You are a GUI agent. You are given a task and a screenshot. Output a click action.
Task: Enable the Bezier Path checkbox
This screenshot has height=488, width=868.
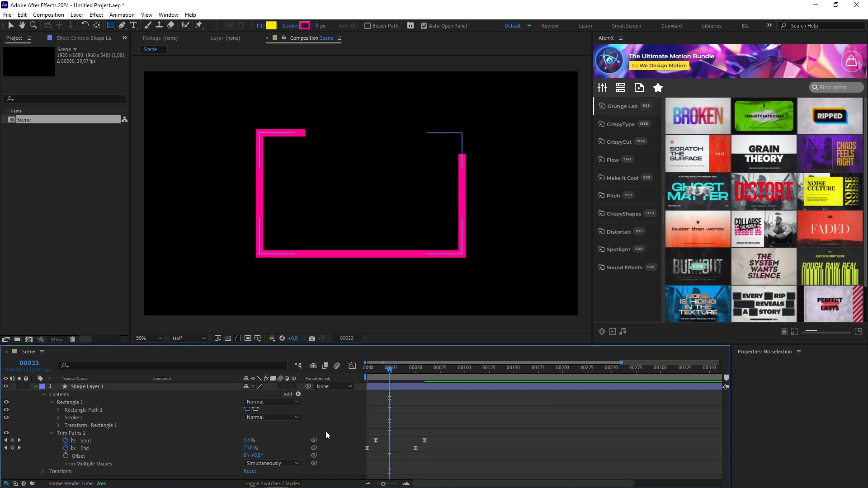pos(368,26)
